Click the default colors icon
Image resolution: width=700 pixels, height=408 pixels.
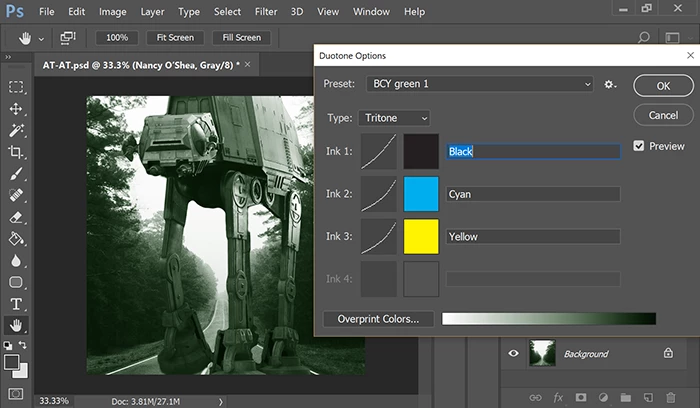[8, 345]
